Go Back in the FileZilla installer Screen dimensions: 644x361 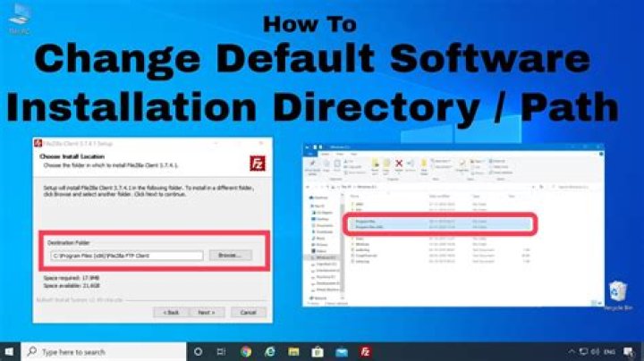(170, 312)
